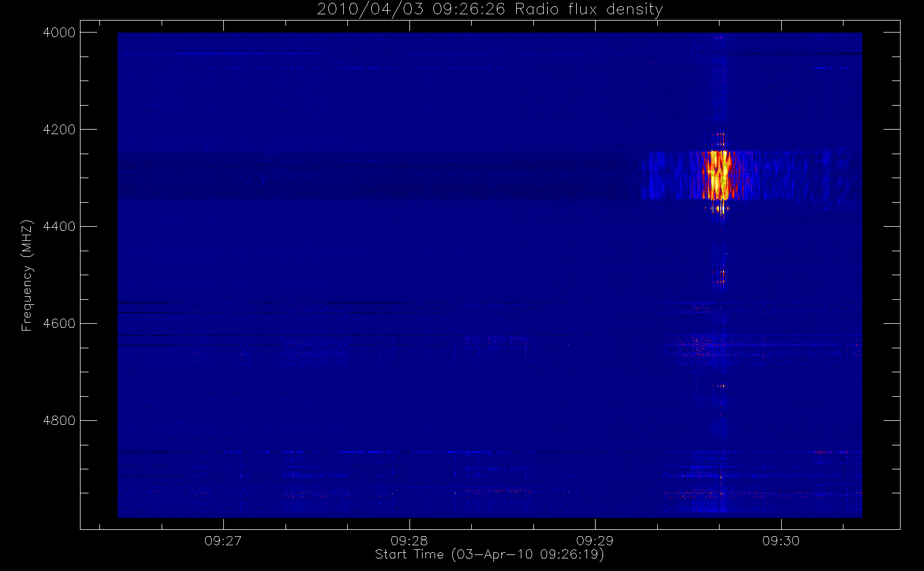
Task: Click the plot title '2010/04/03 09:26:26 Radio flux density'
Action: 490,10
